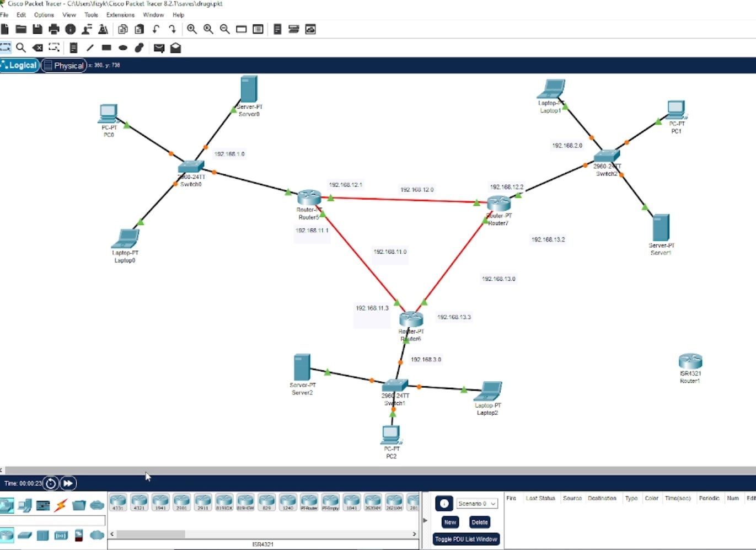This screenshot has width=756, height=550.
Task: Click the device list horizontal scrollbar thumb
Action: point(151,534)
